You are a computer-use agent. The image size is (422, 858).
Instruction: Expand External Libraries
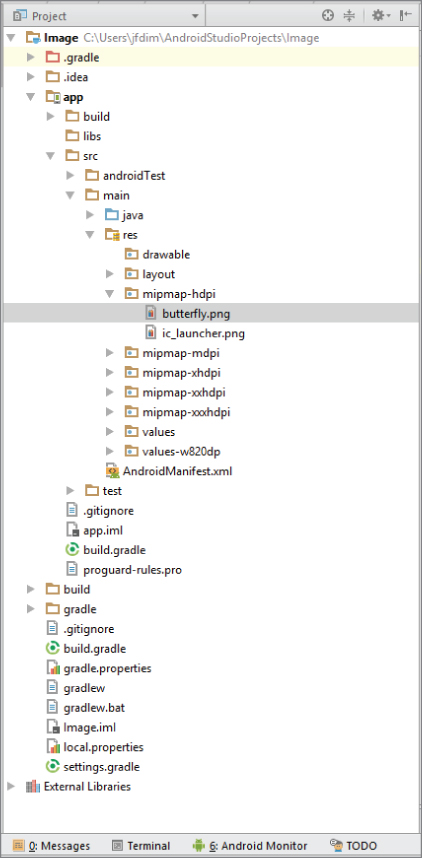coord(11,786)
